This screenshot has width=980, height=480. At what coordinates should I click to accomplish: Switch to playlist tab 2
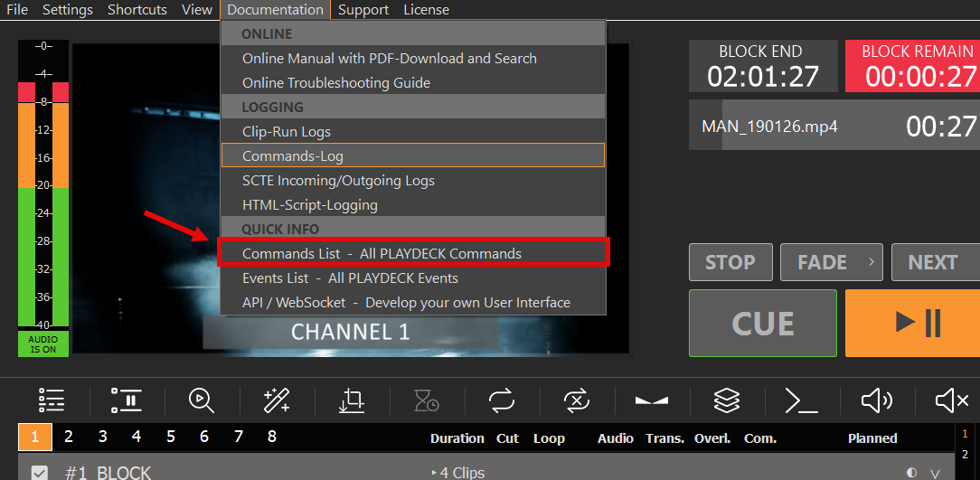[69, 437]
